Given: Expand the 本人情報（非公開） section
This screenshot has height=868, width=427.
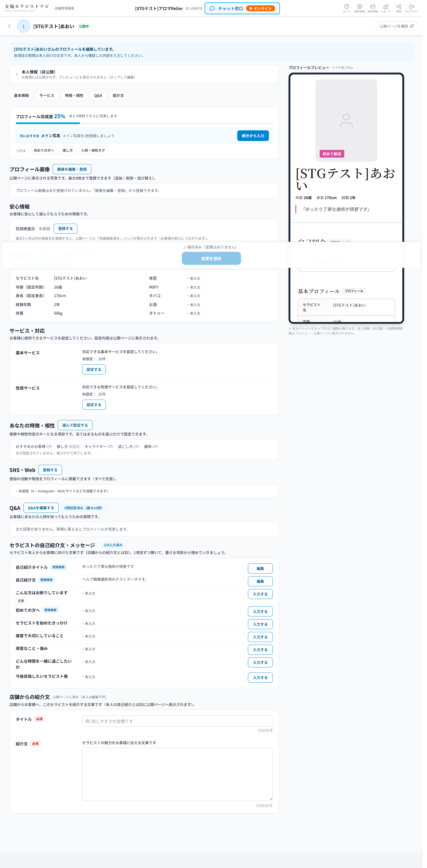Looking at the screenshot, I should [144, 74].
